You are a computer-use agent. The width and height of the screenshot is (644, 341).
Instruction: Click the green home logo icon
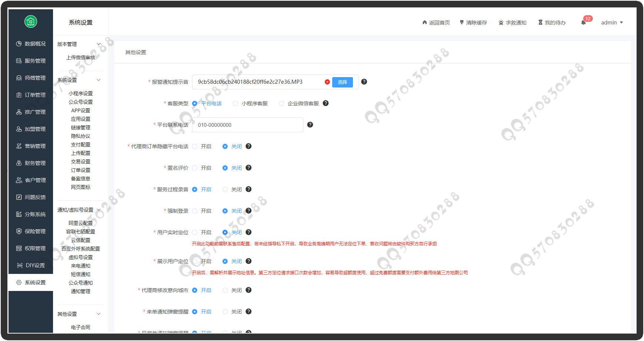[x=31, y=21]
